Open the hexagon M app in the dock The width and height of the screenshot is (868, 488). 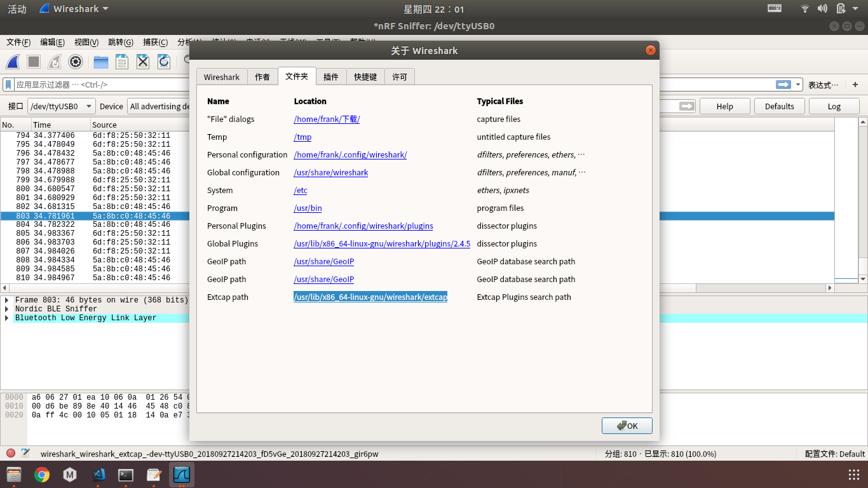(x=70, y=475)
